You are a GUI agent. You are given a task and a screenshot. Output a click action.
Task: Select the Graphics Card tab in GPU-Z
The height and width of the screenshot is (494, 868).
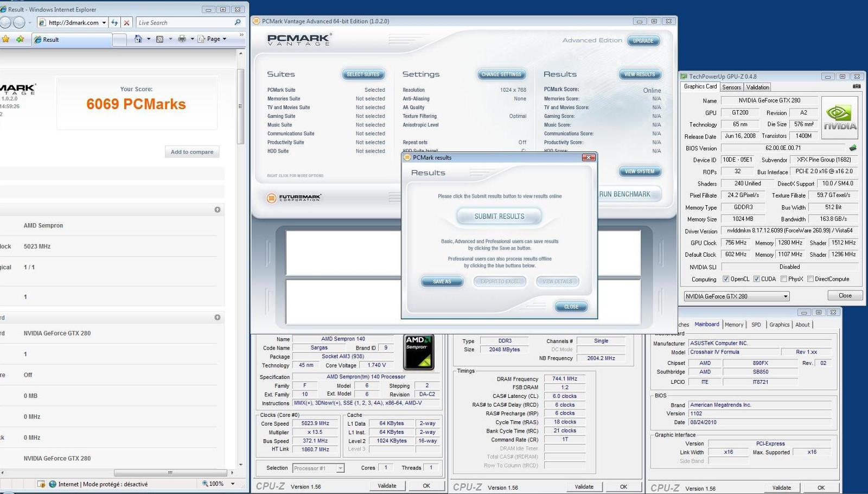tap(700, 86)
